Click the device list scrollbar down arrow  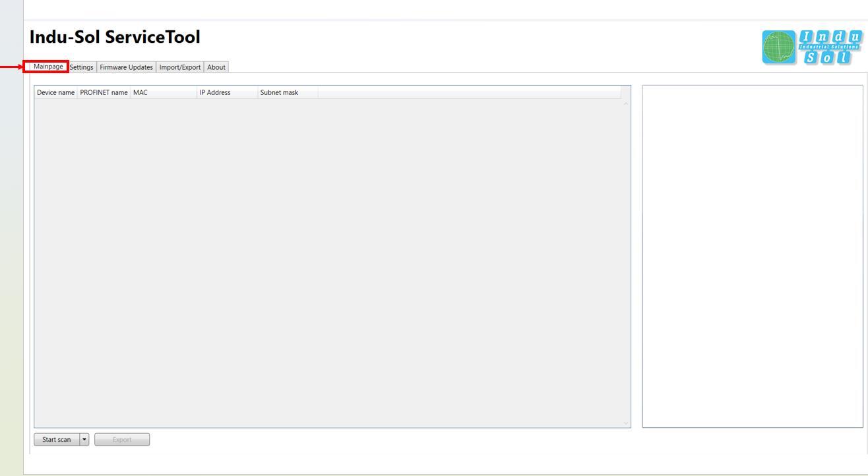[626, 423]
